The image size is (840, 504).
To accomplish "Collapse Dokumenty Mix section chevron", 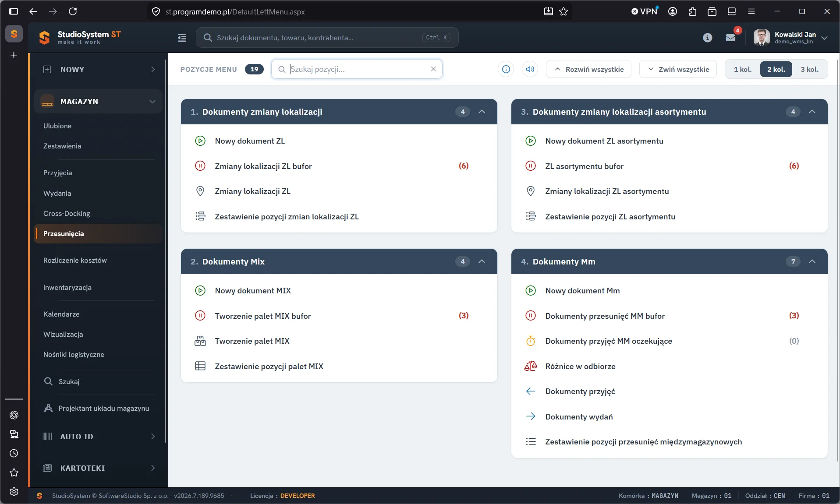I will [482, 261].
